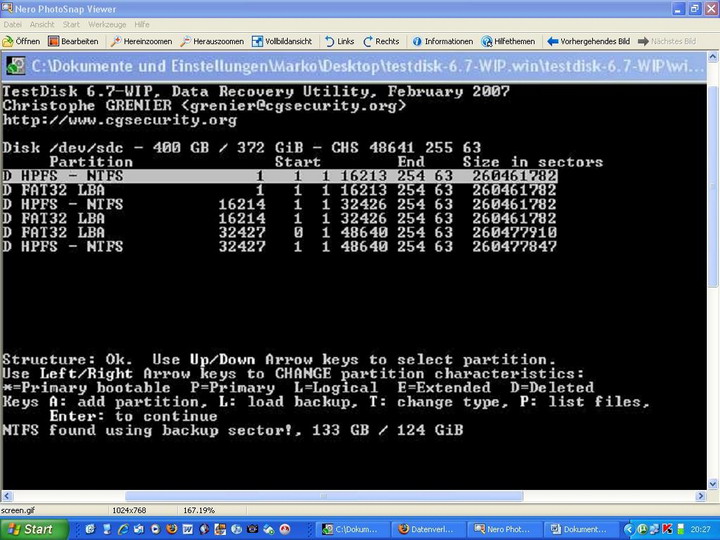Click the FAT32 LBA row with size 260477910
The width and height of the screenshot is (720, 540).
[280, 232]
